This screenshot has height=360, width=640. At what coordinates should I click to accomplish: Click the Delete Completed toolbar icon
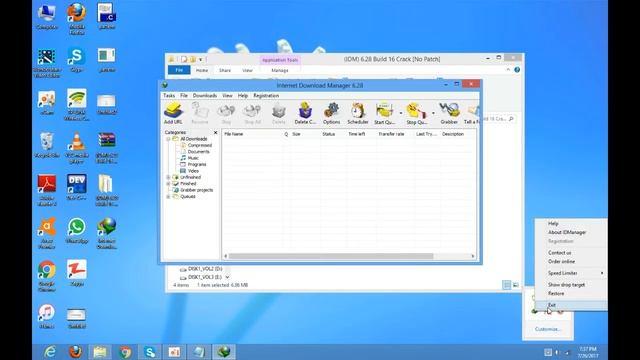pyautogui.click(x=305, y=113)
